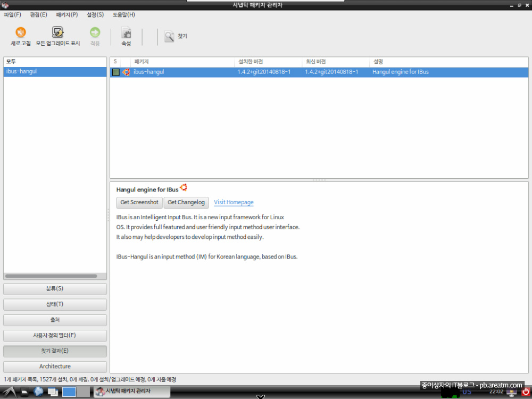Sort by the 최신 버전 column header
This screenshot has height=399, width=532.
(x=336, y=62)
